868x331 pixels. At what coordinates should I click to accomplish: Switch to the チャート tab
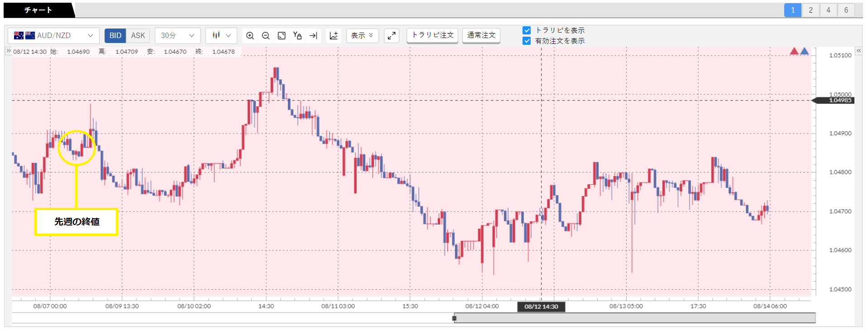tap(38, 10)
